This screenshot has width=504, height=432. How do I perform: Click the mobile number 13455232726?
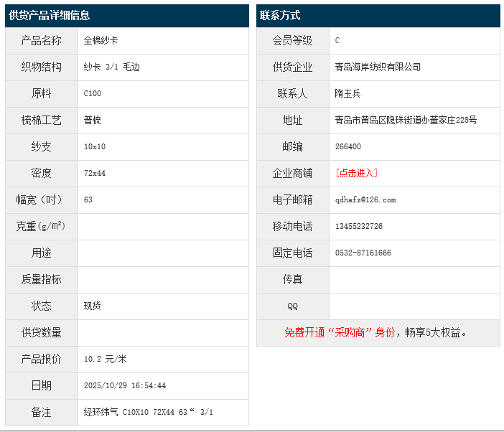tap(359, 226)
